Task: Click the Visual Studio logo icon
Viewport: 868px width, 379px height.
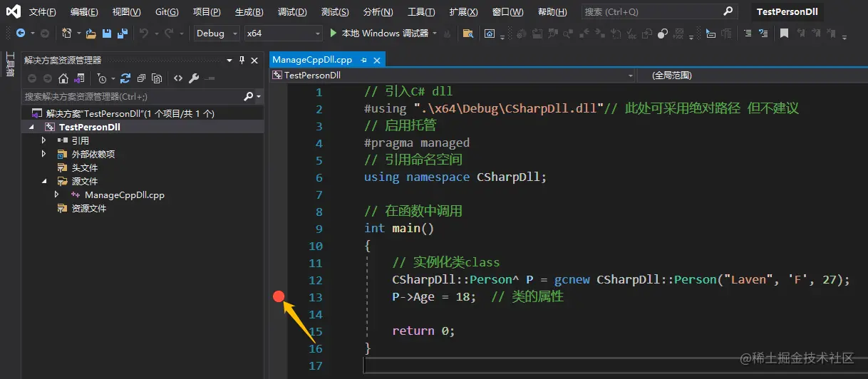Action: pos(13,11)
